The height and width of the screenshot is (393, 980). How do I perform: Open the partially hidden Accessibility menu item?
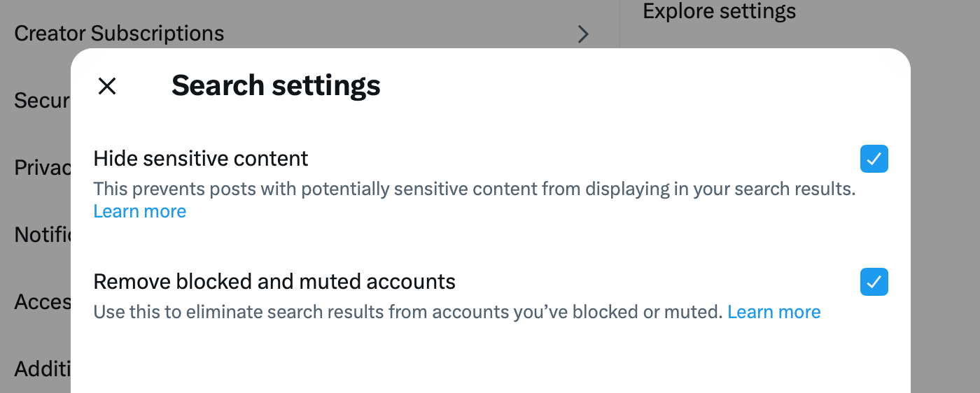[42, 302]
